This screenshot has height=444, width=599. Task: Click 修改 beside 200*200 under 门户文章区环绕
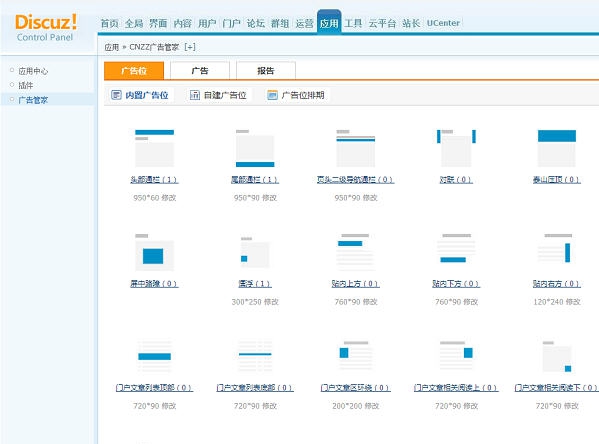tap(372, 406)
